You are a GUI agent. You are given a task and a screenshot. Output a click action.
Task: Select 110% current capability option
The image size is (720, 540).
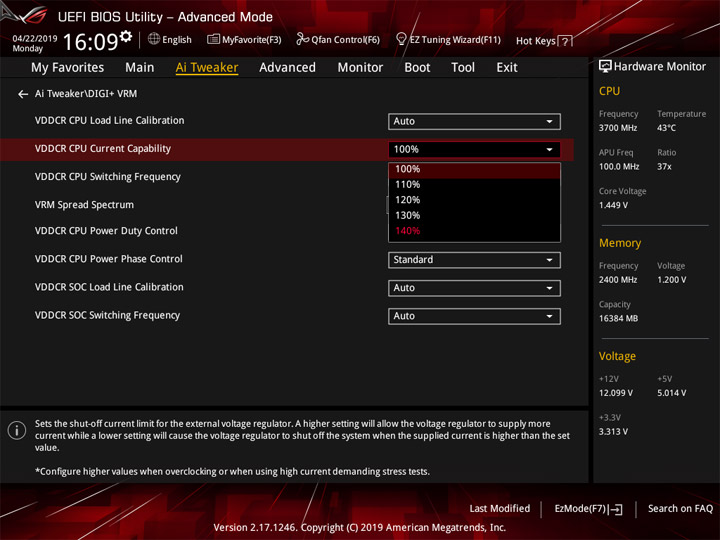click(x=474, y=185)
